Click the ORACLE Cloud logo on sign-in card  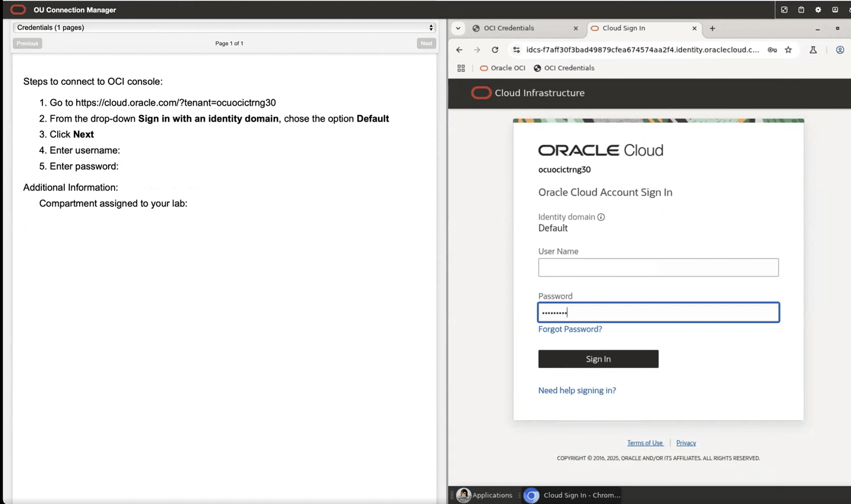pyautogui.click(x=600, y=150)
